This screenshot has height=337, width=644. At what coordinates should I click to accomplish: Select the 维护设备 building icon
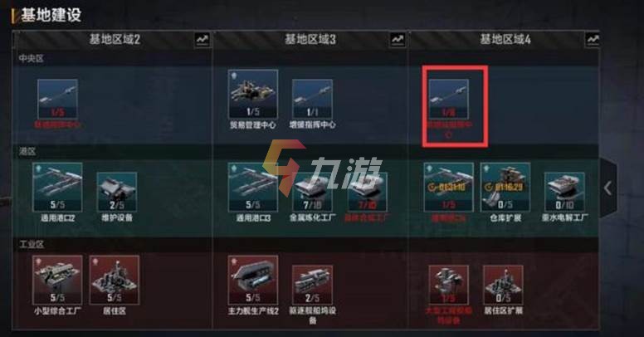tap(117, 192)
